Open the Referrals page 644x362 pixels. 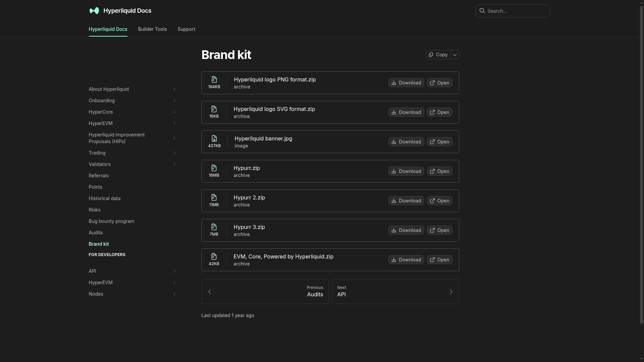pos(99,176)
